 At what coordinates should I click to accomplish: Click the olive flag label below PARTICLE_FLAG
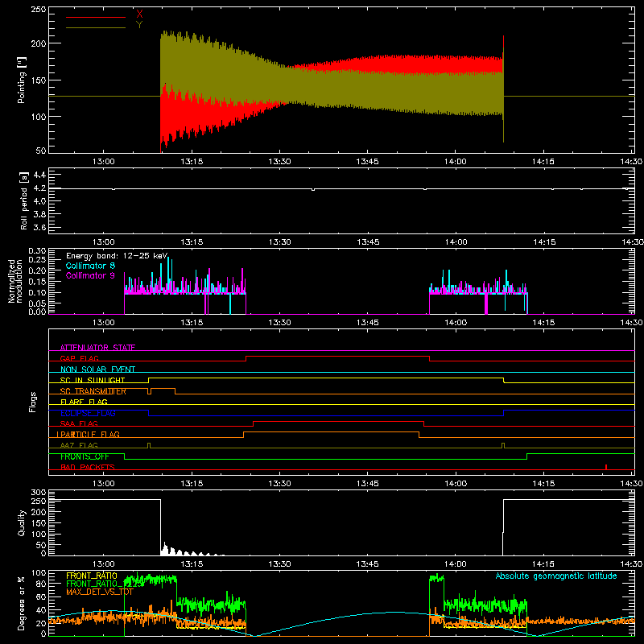[x=79, y=445]
